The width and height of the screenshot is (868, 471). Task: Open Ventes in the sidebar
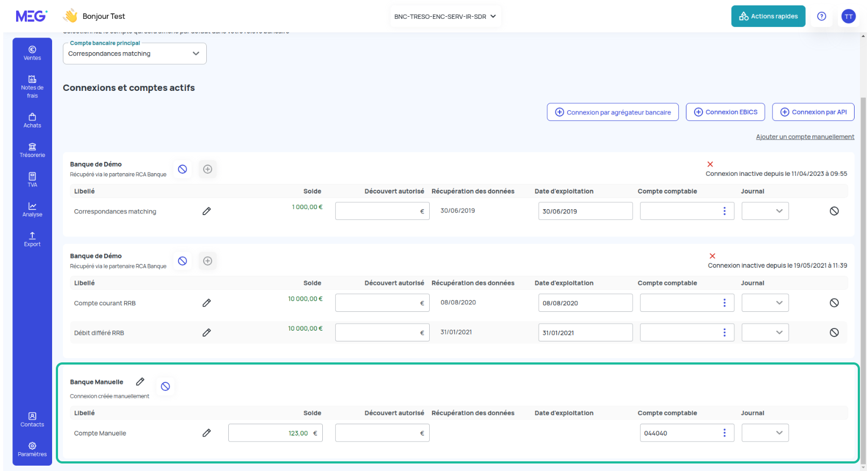(32, 53)
